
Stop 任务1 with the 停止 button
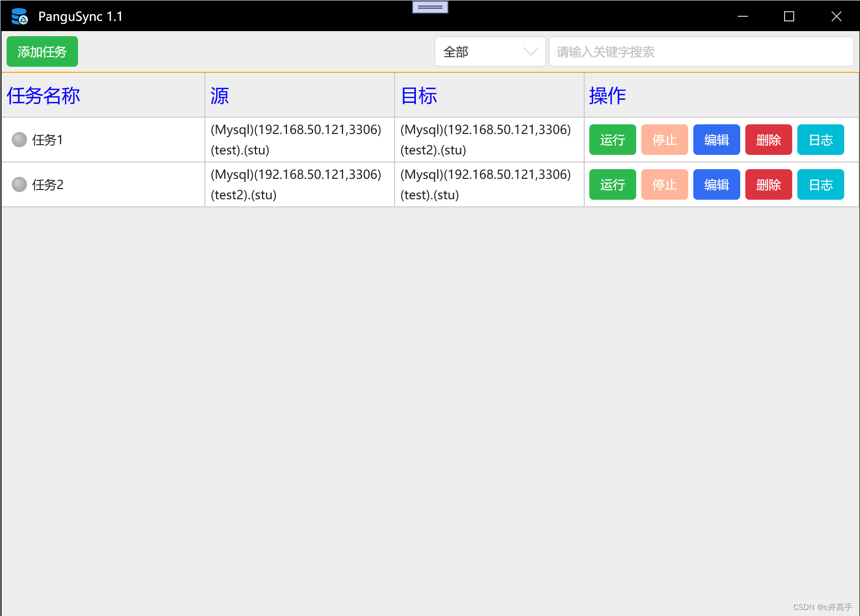click(x=665, y=140)
